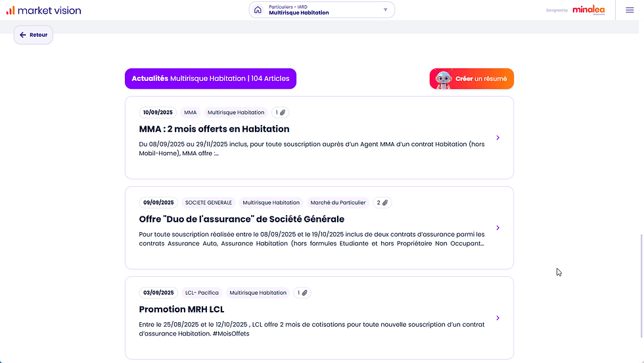
Task: Click attachment paperclip on LCL article
Action: (x=305, y=293)
